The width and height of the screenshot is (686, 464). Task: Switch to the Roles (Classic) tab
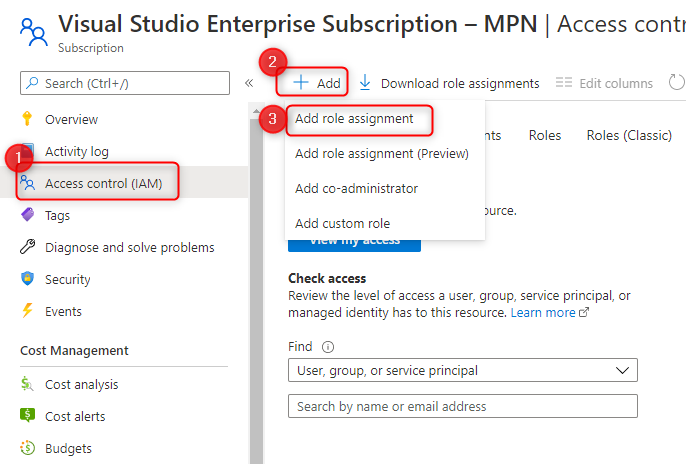(x=629, y=136)
